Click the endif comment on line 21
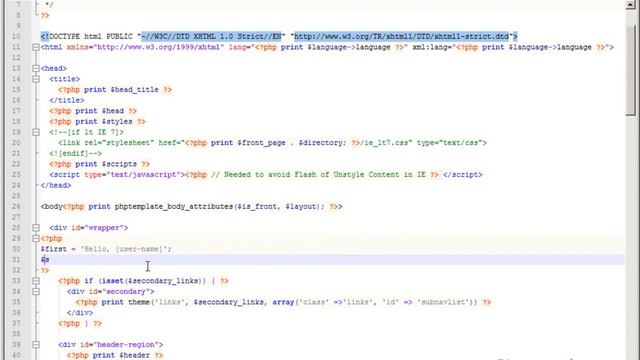Viewport: 640px width, 360px height. [76, 153]
